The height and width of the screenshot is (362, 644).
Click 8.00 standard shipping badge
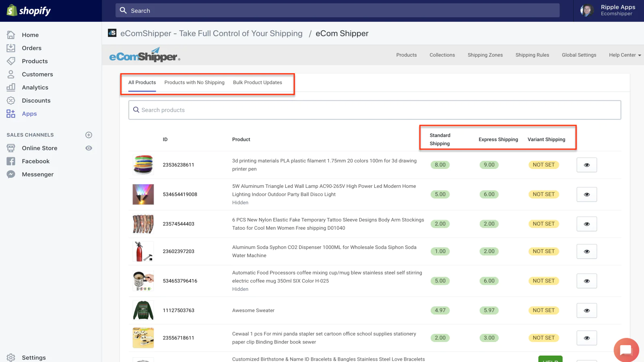tap(440, 165)
